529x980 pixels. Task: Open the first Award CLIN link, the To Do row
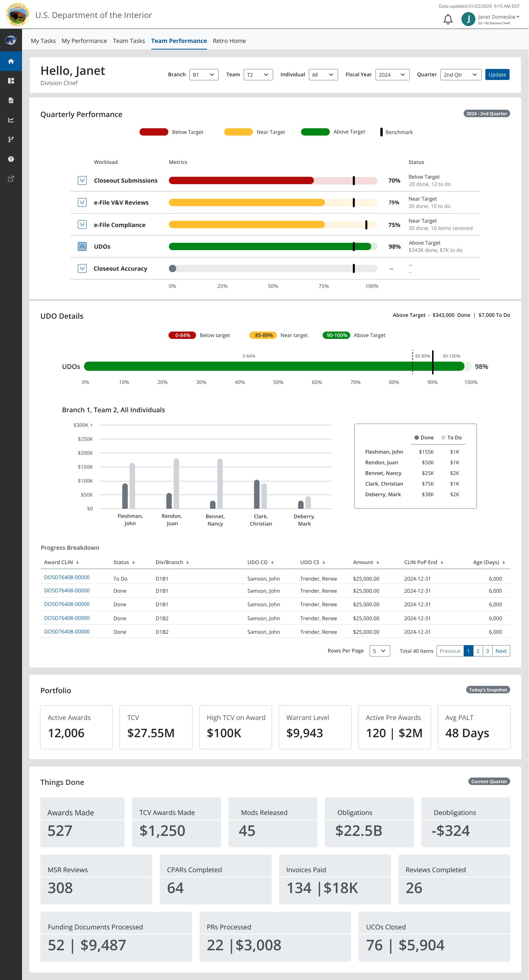pos(67,578)
